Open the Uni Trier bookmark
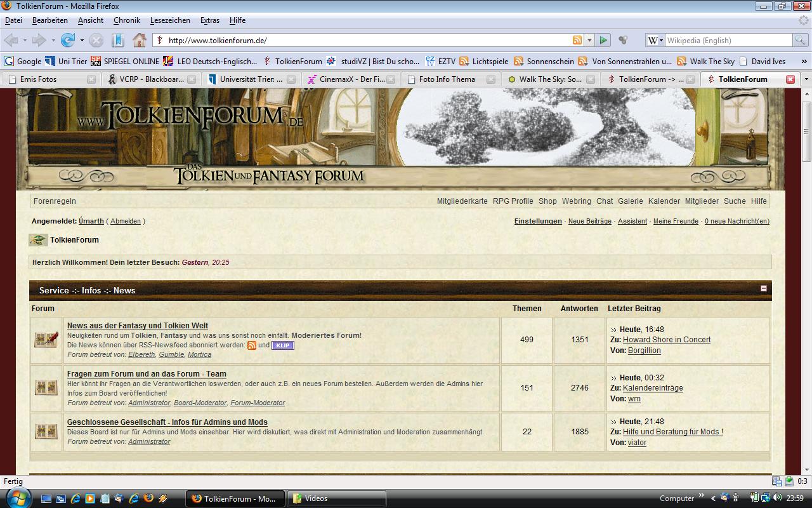The width and height of the screenshot is (812, 508). pyautogui.click(x=66, y=62)
